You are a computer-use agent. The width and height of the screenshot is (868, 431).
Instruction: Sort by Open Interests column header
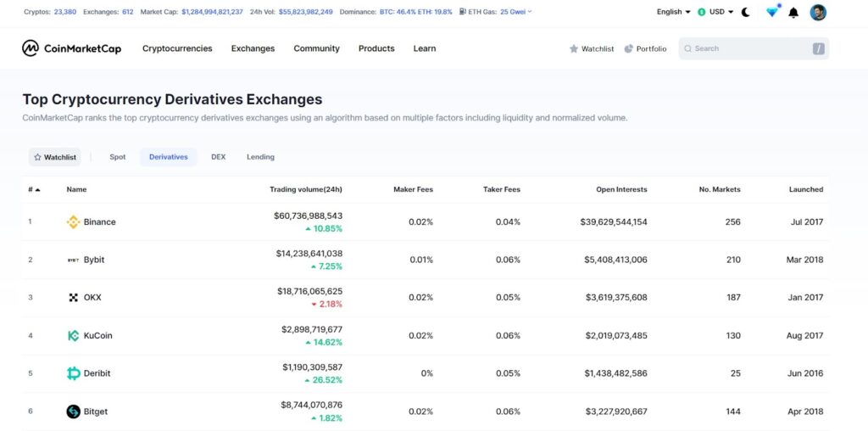pos(621,189)
